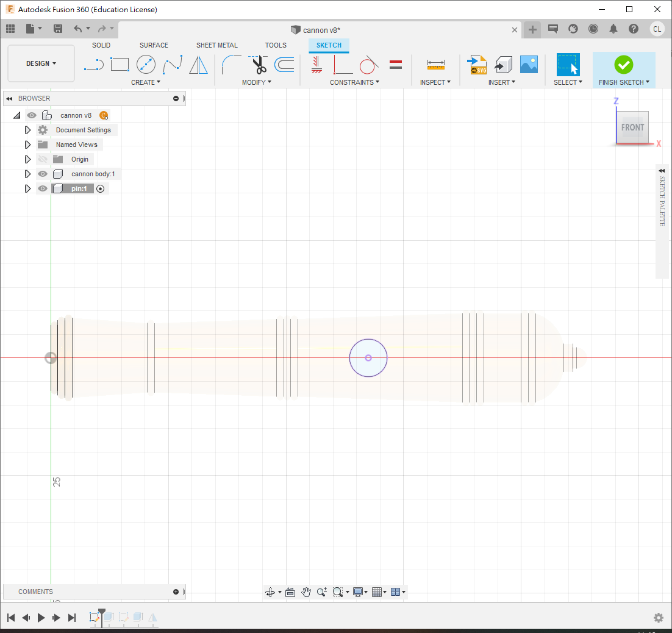Open the DESIGN workspace dropdown

tap(41, 63)
